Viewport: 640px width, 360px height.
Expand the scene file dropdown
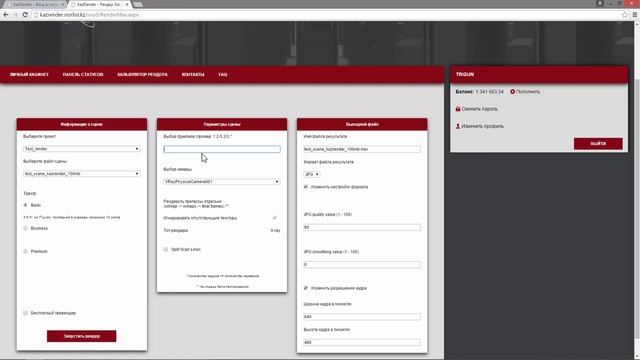[x=82, y=174]
